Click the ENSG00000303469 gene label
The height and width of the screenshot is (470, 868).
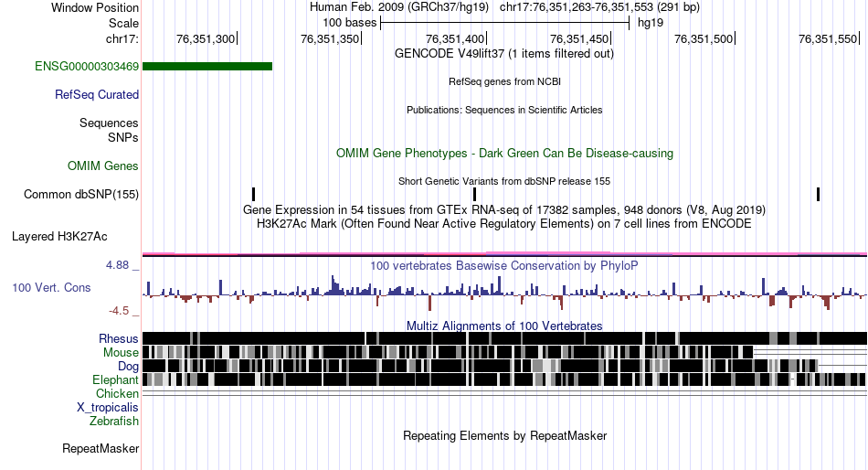(87, 67)
